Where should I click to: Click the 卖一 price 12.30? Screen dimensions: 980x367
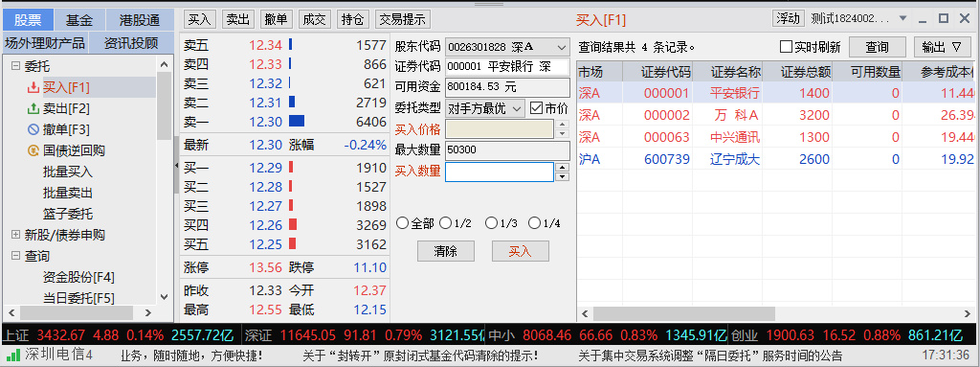tap(266, 122)
